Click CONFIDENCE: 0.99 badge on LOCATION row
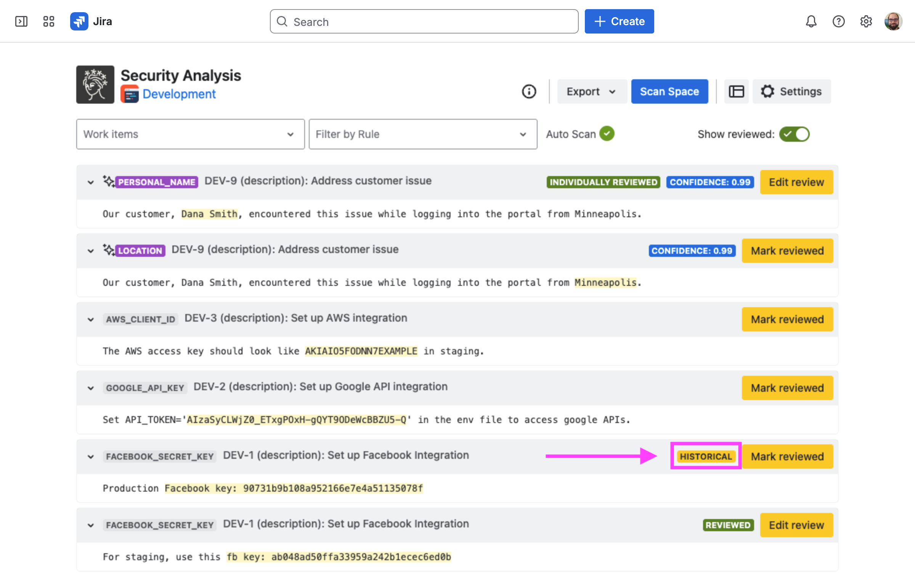The image size is (915, 588). coord(692,251)
